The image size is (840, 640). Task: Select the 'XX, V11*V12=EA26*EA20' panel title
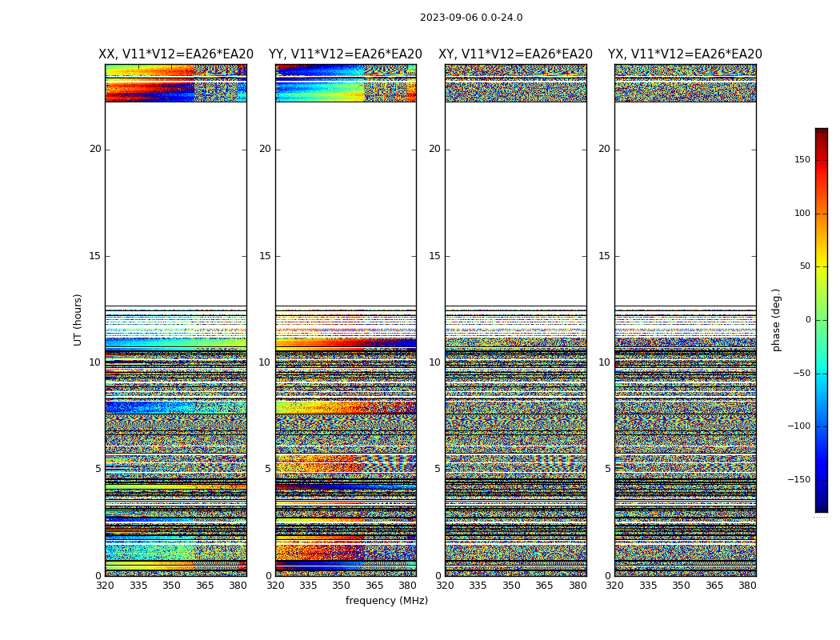point(176,54)
